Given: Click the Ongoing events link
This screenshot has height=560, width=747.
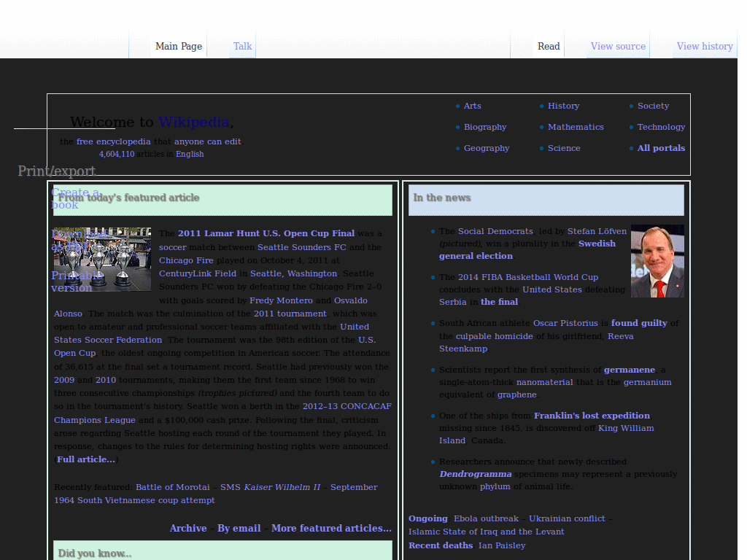Looking at the screenshot, I should pos(427,518).
